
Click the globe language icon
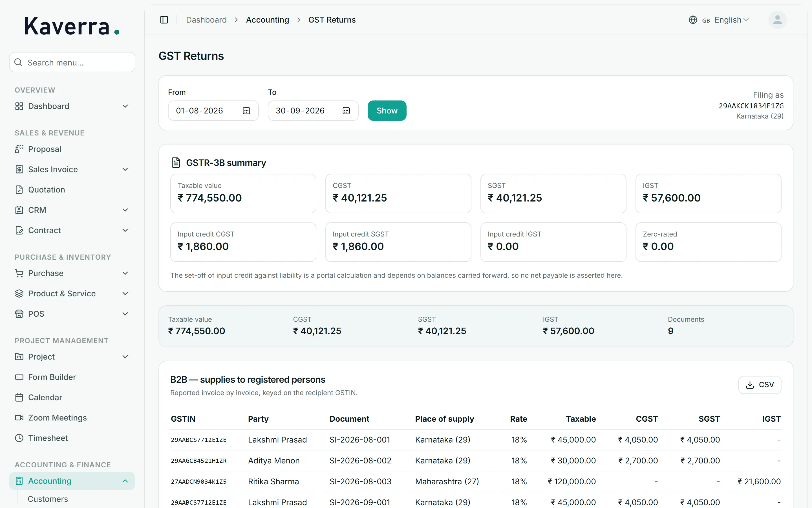pos(693,20)
